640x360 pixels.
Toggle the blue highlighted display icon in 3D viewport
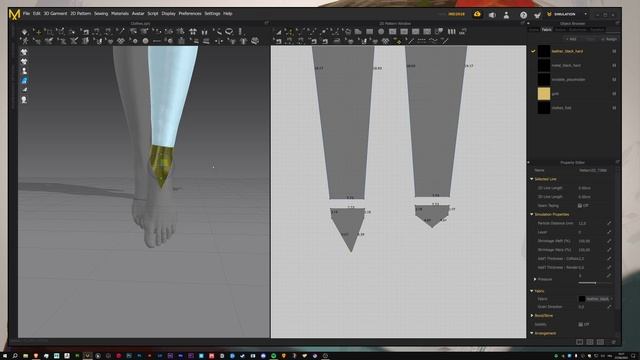tap(24, 80)
